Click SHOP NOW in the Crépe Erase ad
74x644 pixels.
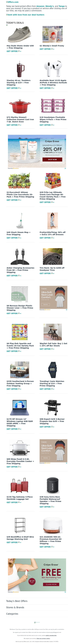click(52, 159)
